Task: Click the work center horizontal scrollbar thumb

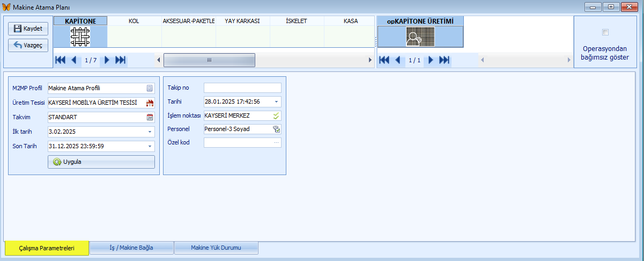Action: [209, 60]
